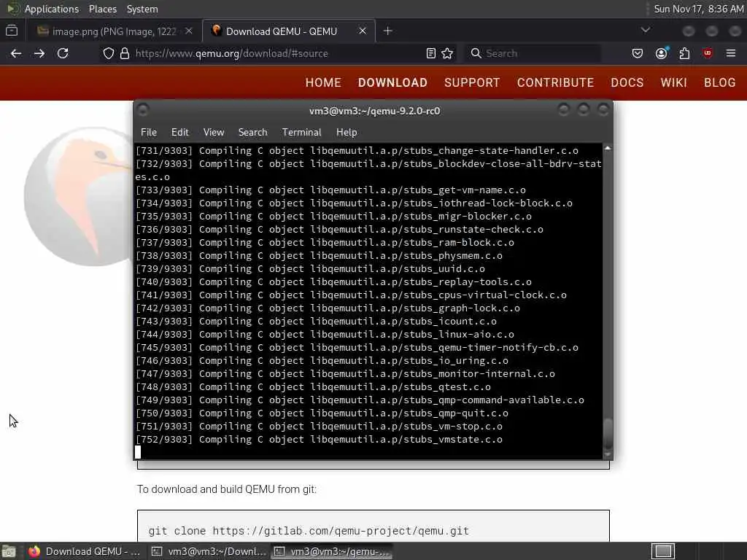Click line [731/9303] stubs_change-state-handler

[357, 151]
